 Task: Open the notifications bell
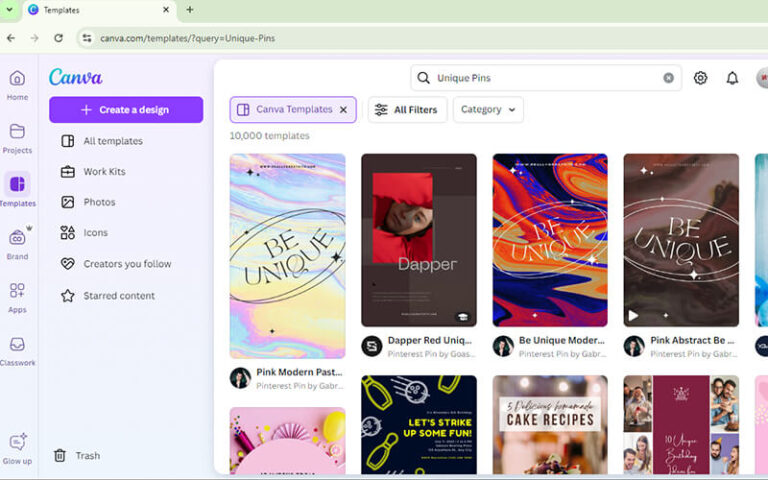pos(732,78)
